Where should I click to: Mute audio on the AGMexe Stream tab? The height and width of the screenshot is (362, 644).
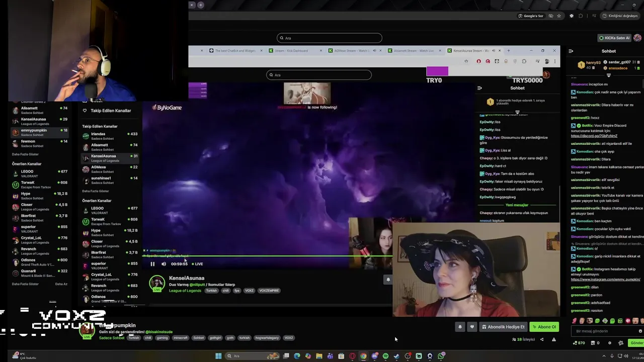coord(374,50)
